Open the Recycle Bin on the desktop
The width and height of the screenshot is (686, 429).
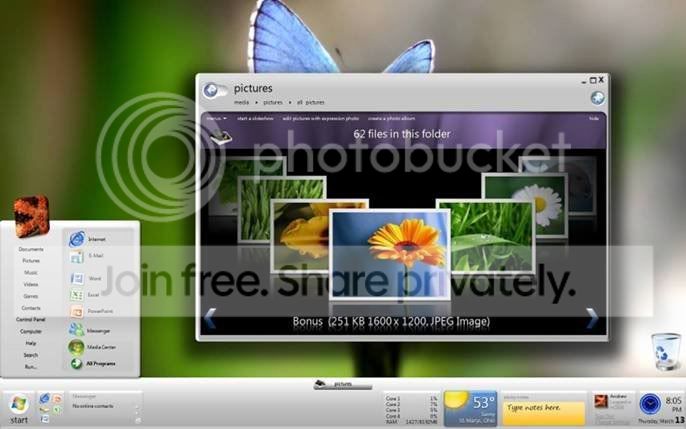click(x=665, y=351)
